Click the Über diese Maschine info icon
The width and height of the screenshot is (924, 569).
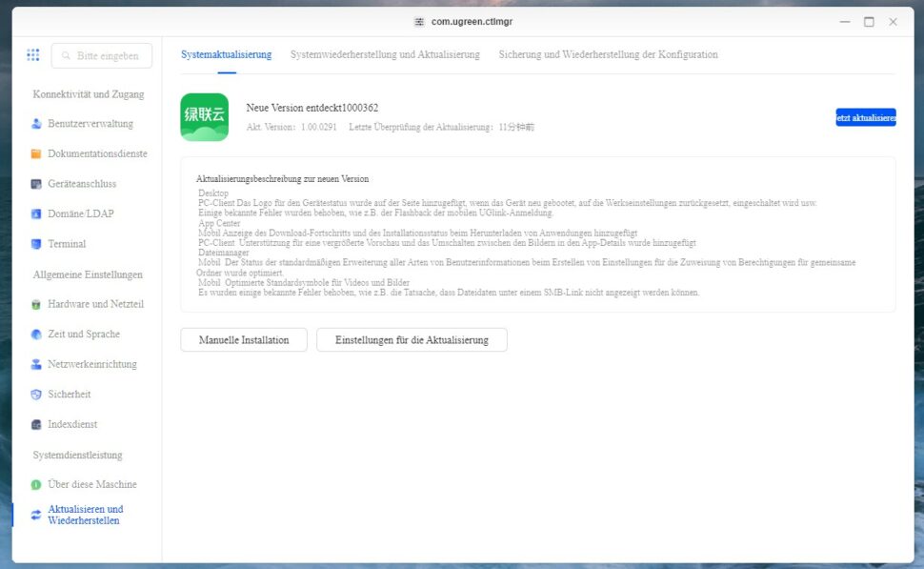coord(36,485)
